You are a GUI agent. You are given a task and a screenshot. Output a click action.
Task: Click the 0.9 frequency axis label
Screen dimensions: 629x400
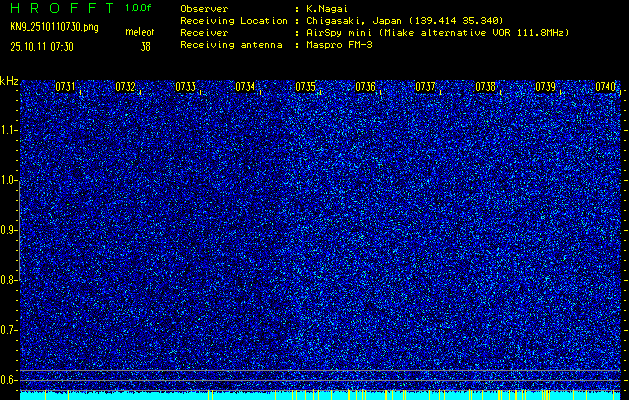(x=10, y=230)
